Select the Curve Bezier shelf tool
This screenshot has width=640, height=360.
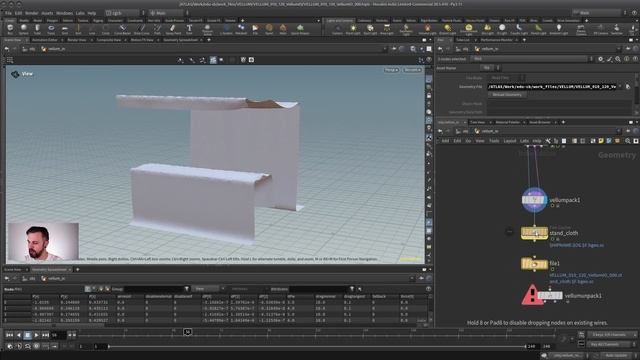coord(122,29)
